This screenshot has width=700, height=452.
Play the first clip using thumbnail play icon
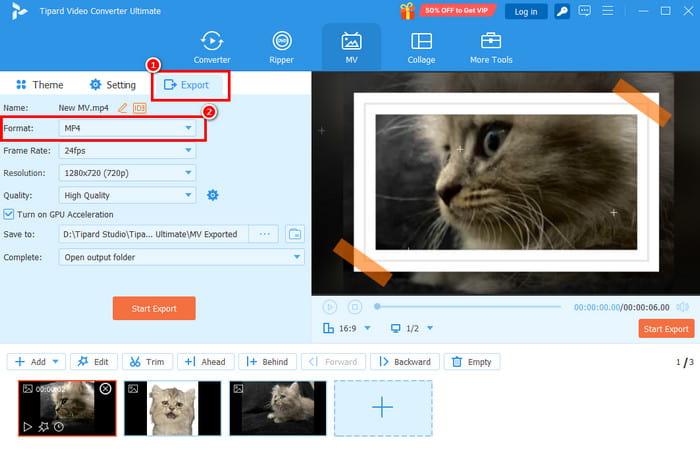point(28,427)
